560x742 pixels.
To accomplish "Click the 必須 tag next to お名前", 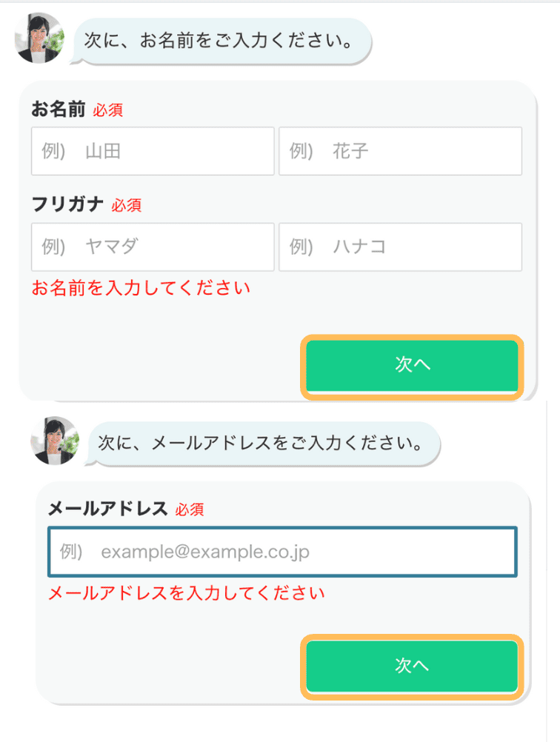I will [108, 111].
